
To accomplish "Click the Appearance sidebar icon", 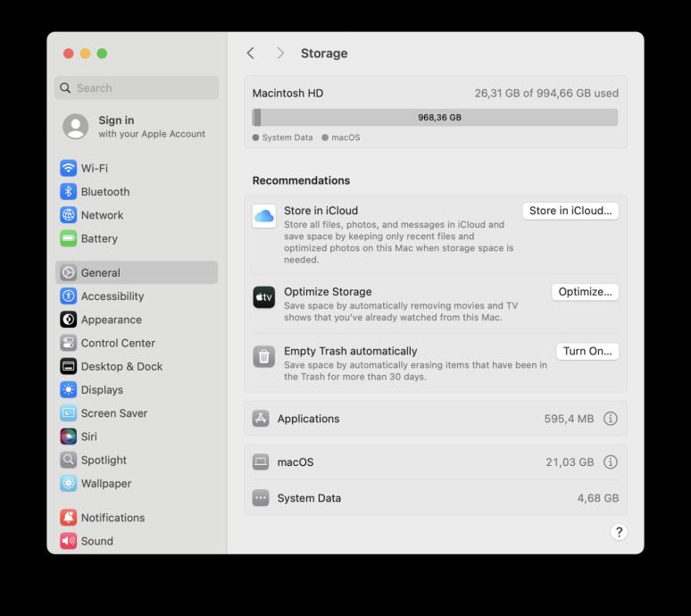I will pos(69,319).
